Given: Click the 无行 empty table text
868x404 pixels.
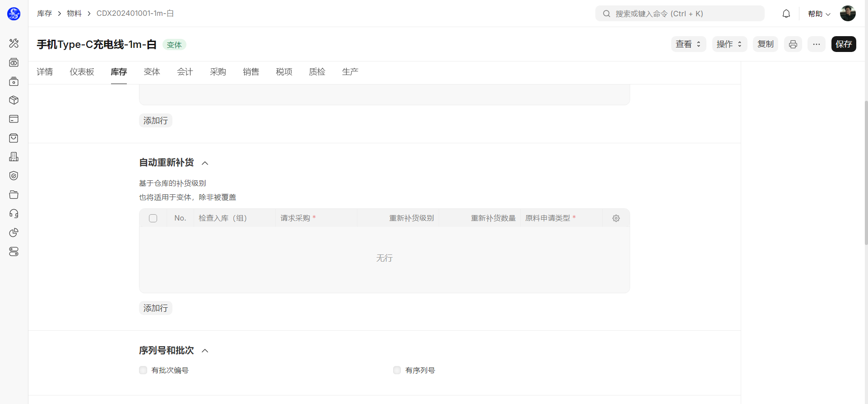Looking at the screenshot, I should point(385,258).
